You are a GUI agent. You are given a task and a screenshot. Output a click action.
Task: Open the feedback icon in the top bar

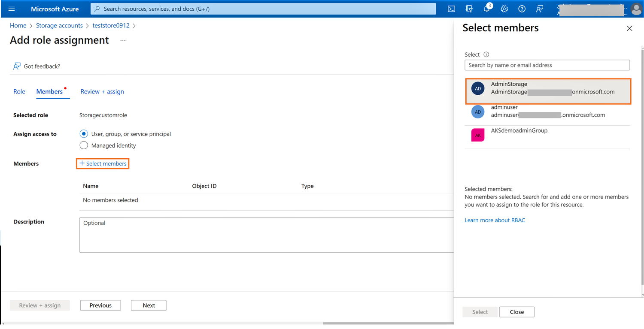540,9
